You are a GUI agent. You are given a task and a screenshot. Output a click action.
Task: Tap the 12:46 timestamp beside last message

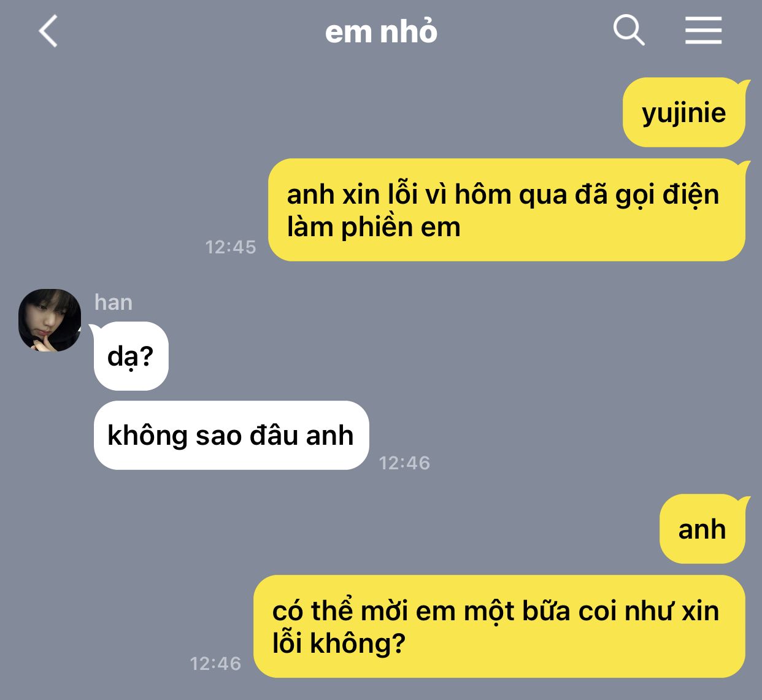215,663
